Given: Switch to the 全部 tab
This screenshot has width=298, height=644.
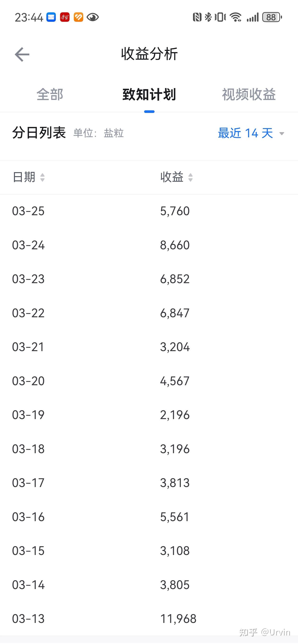Looking at the screenshot, I should [50, 94].
